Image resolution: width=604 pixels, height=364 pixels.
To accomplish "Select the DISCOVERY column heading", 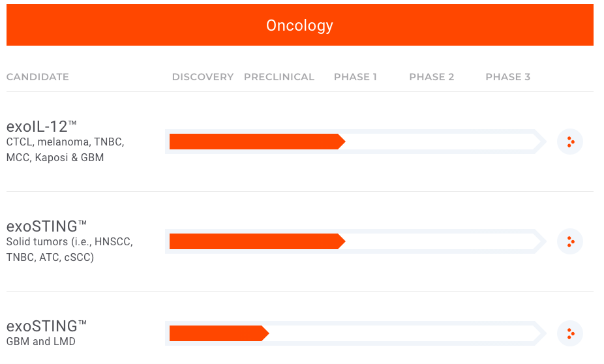I will click(x=203, y=77).
